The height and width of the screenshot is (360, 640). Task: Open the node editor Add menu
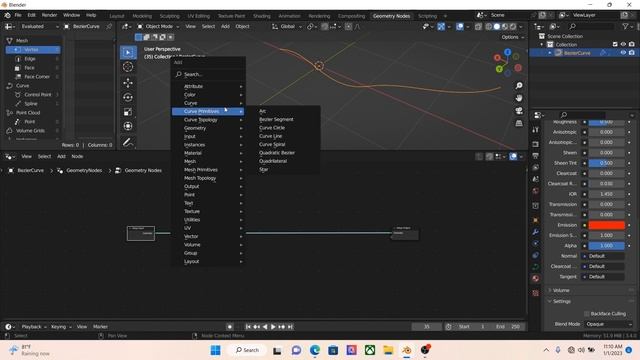tap(61, 156)
